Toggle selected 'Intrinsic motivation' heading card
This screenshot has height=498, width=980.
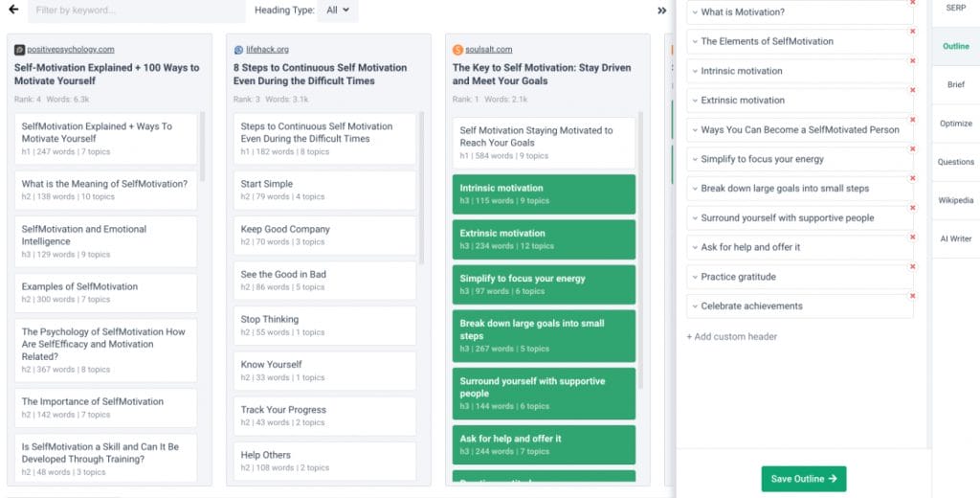pos(544,194)
